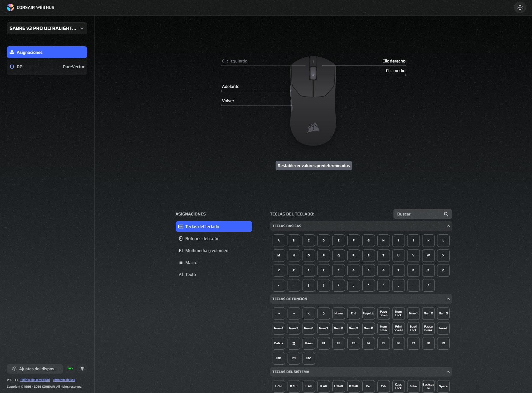Select the Clic derecho mouse button label
The width and height of the screenshot is (532, 393).
point(394,61)
